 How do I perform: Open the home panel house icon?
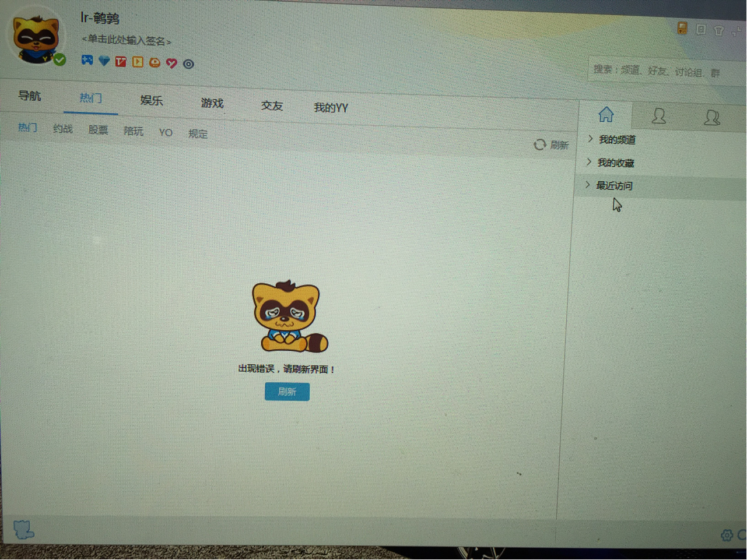(x=606, y=114)
